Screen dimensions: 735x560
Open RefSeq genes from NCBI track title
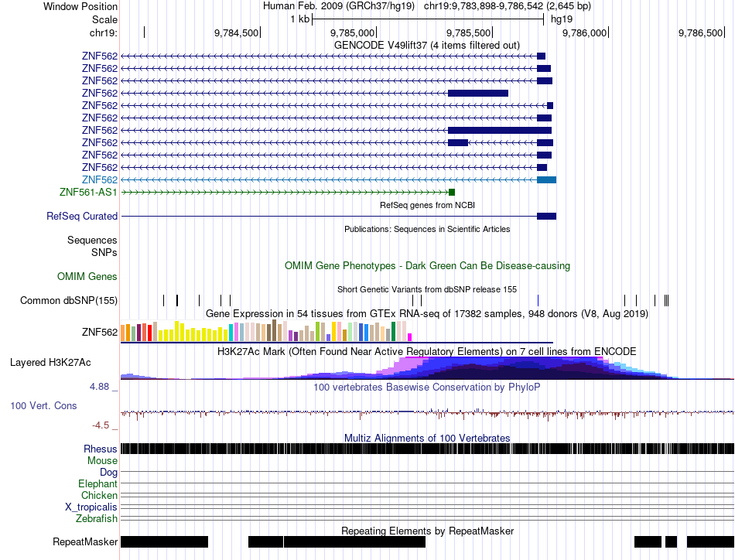(x=427, y=205)
